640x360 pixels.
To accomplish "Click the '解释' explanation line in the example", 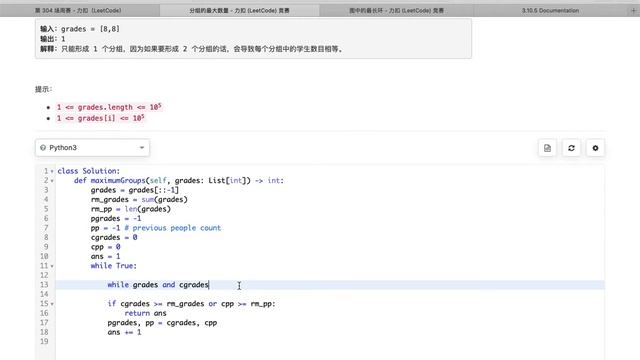I will click(191, 49).
